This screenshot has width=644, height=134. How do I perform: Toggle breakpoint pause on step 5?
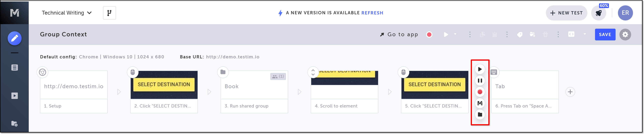480,81
